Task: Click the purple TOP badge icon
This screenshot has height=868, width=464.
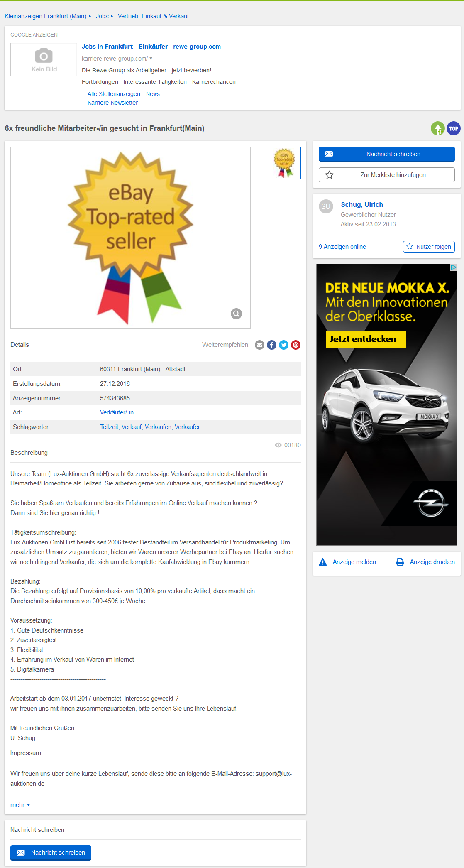Action: (x=454, y=128)
